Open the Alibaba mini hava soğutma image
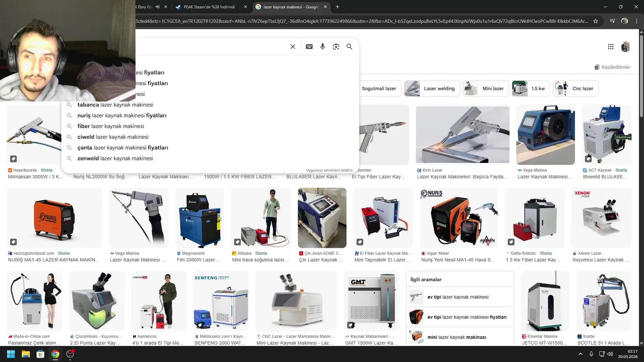The height and width of the screenshot is (362, 644). coord(261,218)
